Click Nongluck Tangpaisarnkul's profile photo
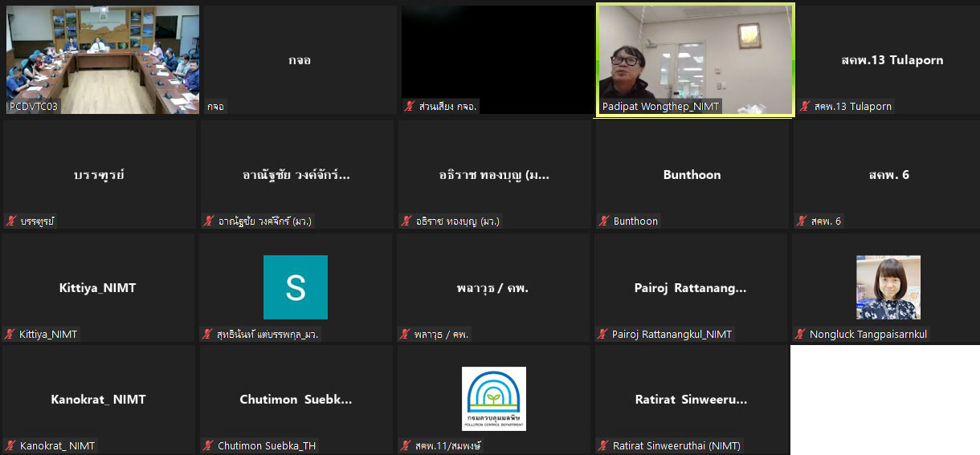Image resolution: width=980 pixels, height=455 pixels. coord(888,287)
